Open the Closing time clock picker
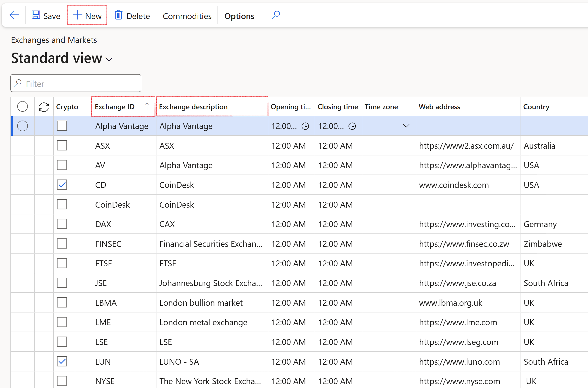 [x=352, y=126]
